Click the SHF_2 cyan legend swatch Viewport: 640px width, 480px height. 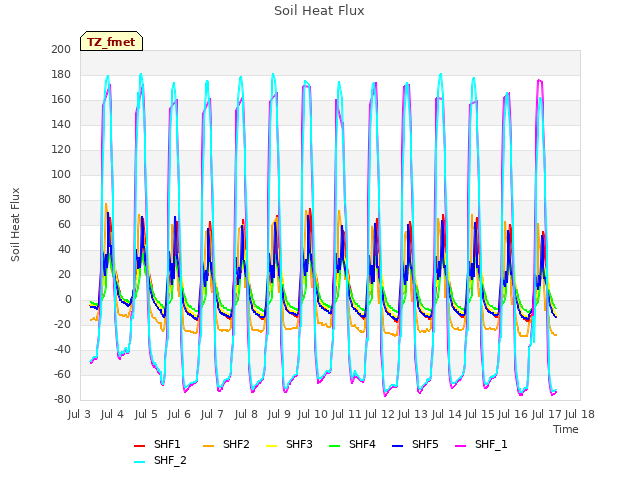point(140,462)
